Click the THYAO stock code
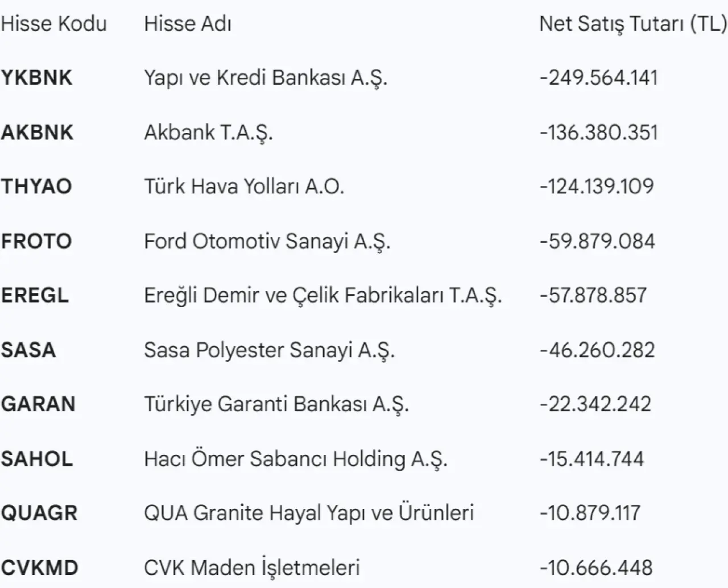 click(x=36, y=187)
